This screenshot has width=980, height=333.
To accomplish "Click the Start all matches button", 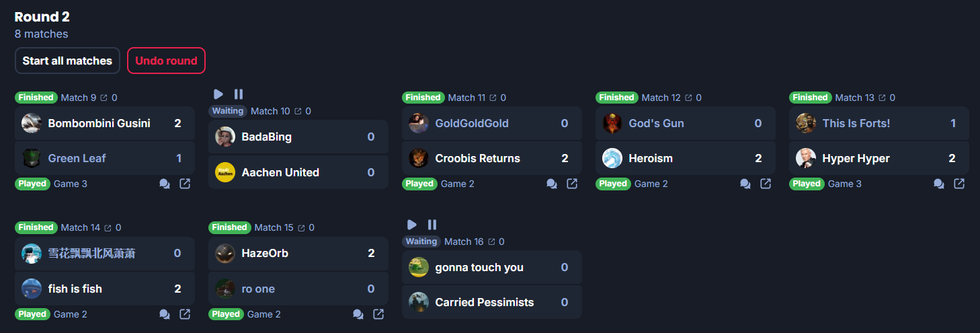I will click(x=67, y=61).
